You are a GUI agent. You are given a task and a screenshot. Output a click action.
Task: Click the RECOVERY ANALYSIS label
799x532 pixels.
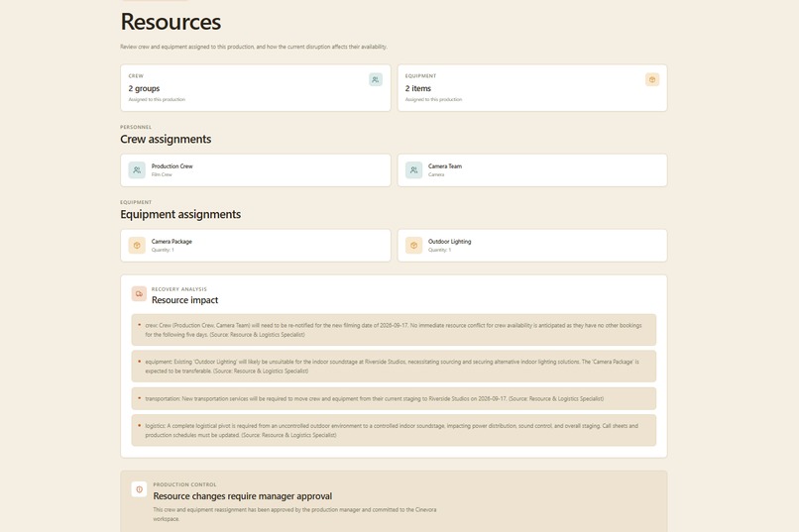pos(178,289)
